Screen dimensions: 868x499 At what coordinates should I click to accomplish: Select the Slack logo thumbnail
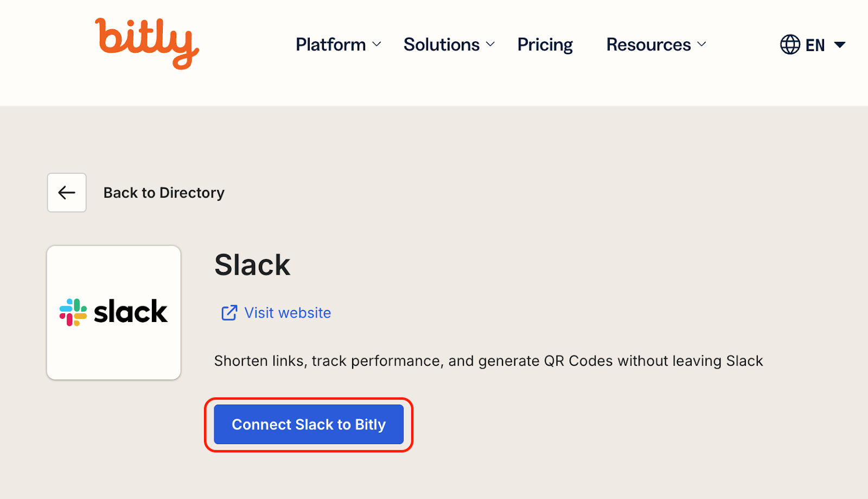pos(113,312)
